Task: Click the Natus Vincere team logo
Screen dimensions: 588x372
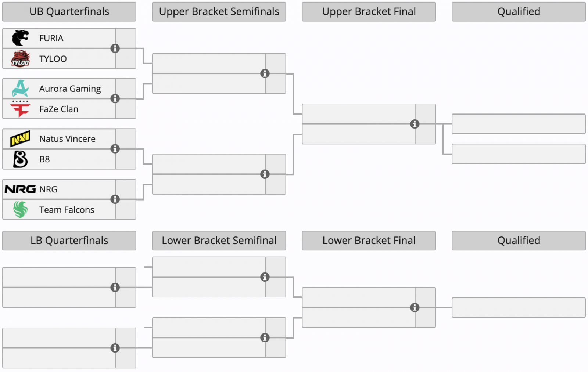Action: pyautogui.click(x=20, y=139)
